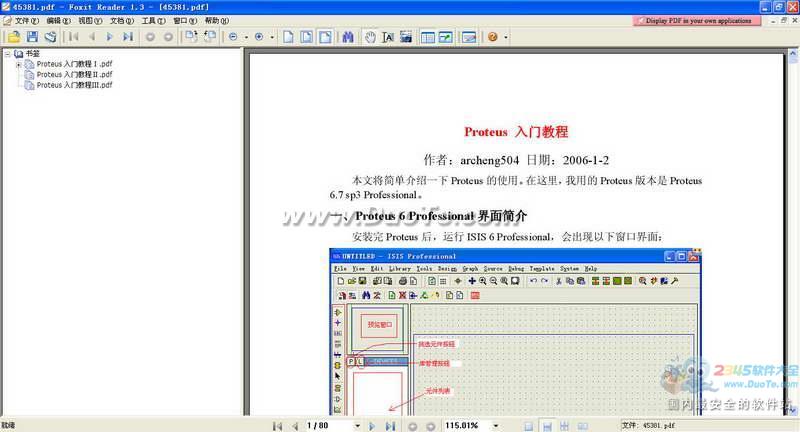Image resolution: width=800 pixels, height=432 pixels.
Task: Go to previous page from the bottom status bar
Action: point(295,426)
